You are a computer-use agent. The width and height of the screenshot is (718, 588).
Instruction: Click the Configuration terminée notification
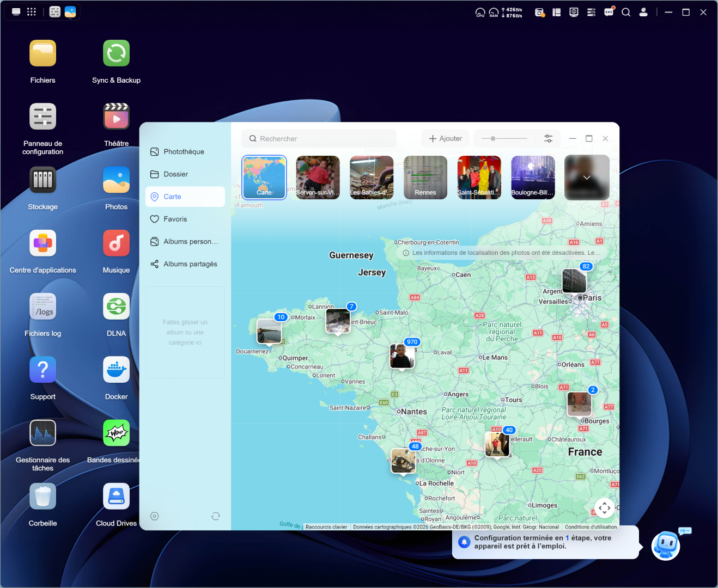pyautogui.click(x=545, y=542)
